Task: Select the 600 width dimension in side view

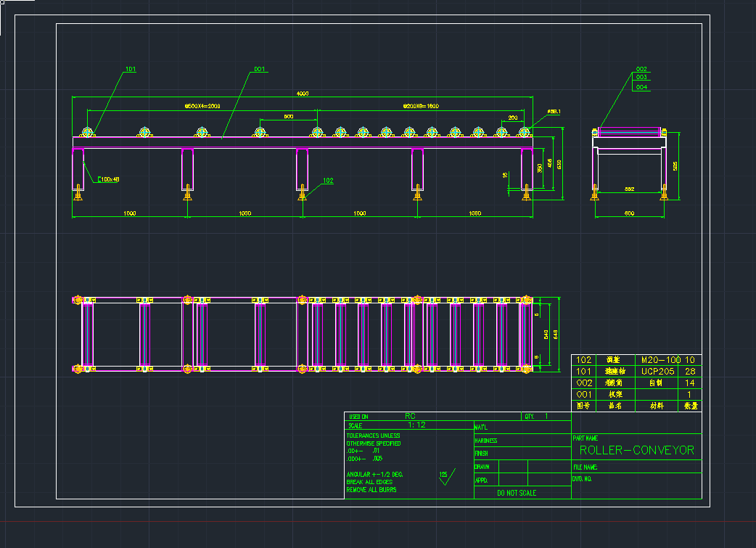Action: pos(629,213)
